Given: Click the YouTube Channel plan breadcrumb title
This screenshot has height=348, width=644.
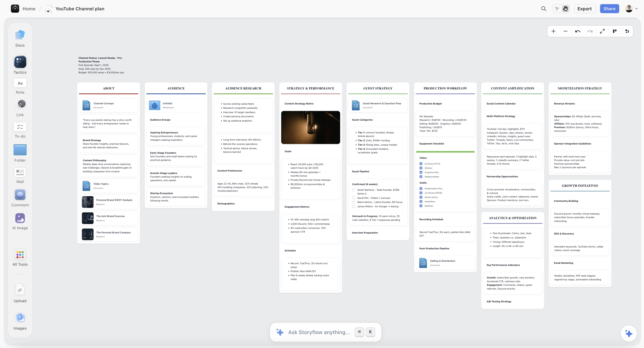Looking at the screenshot, I should [x=79, y=8].
